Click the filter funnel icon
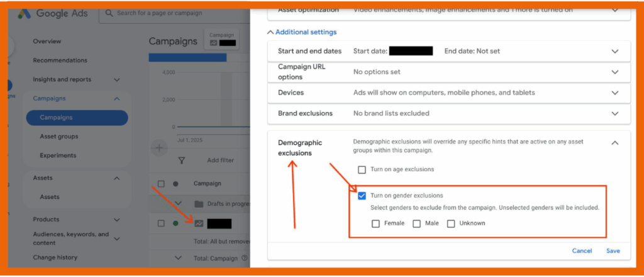The width and height of the screenshot is (644, 277). pyautogui.click(x=182, y=161)
